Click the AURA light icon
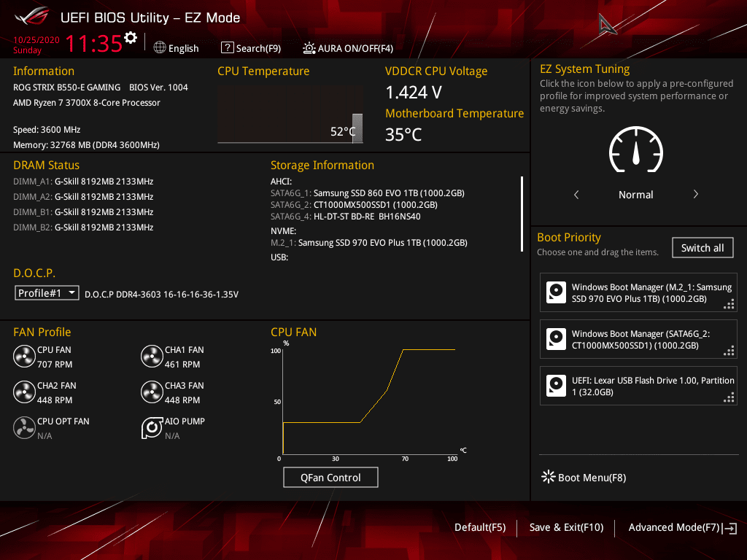This screenshot has width=747, height=560. tap(309, 48)
